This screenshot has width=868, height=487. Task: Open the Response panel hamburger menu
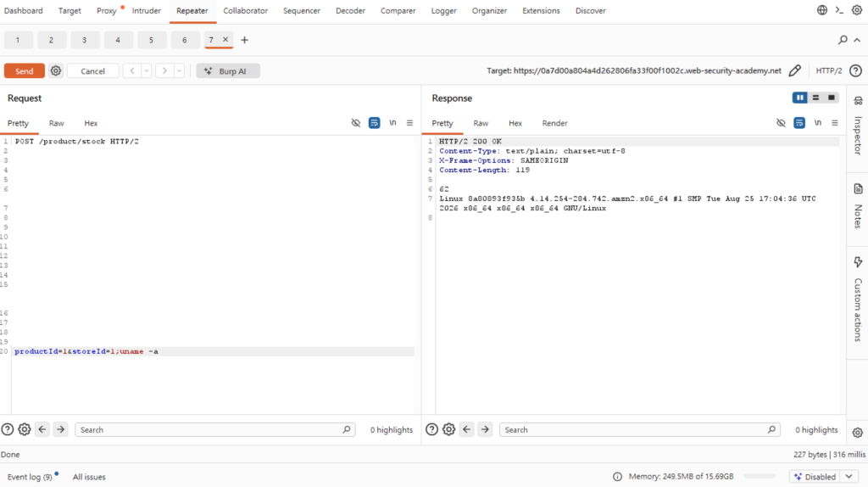835,123
